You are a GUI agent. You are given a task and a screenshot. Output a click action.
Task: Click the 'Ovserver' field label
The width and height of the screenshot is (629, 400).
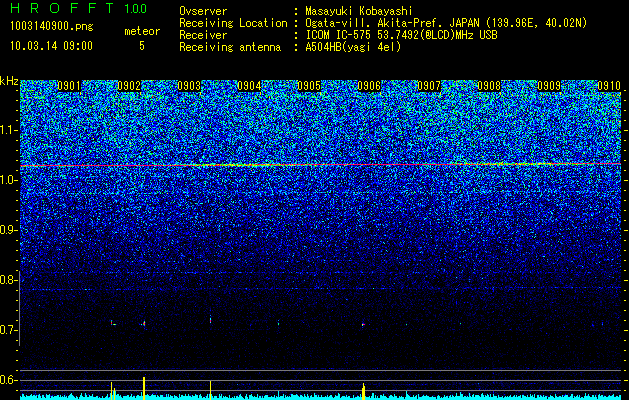point(203,11)
